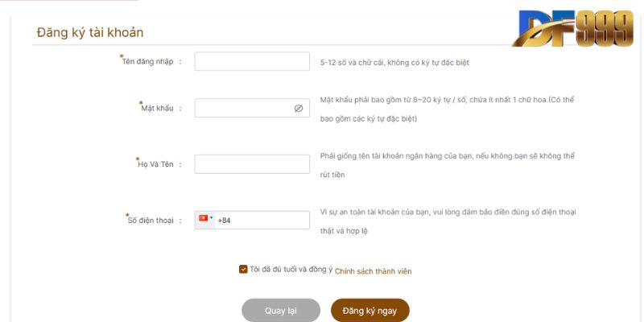Click the Họ Và Tên full name field
The image size is (644, 322).
(252, 164)
